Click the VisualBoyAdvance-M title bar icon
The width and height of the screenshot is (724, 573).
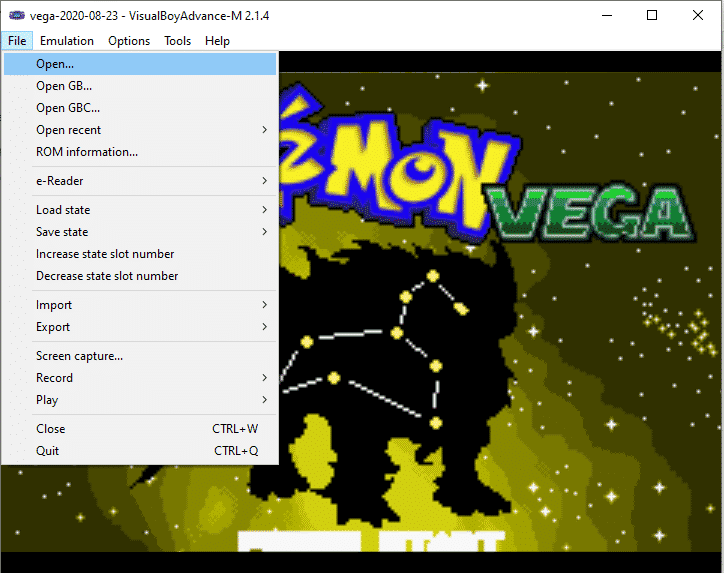coord(17,15)
